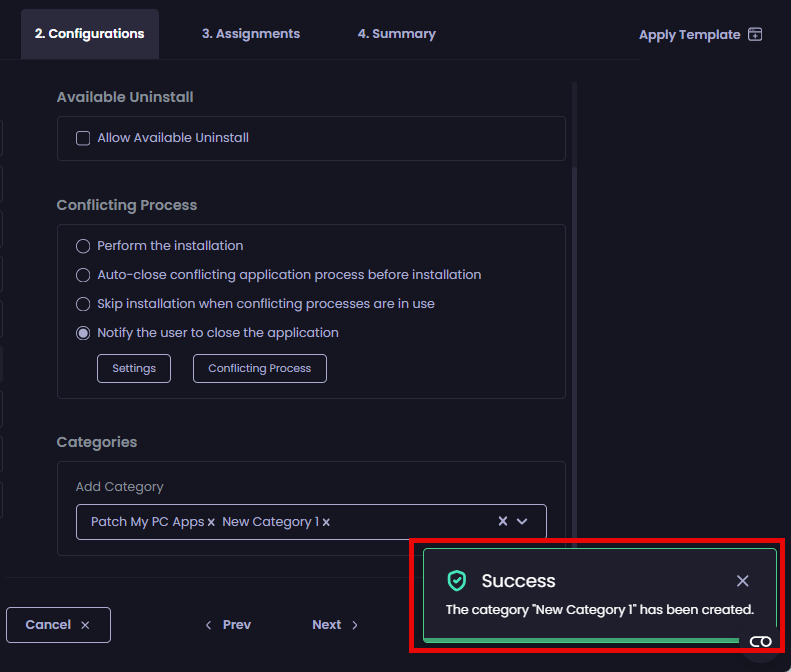This screenshot has width=791, height=672.
Task: Click the chat widget icon at the bottom right
Action: tap(760, 641)
